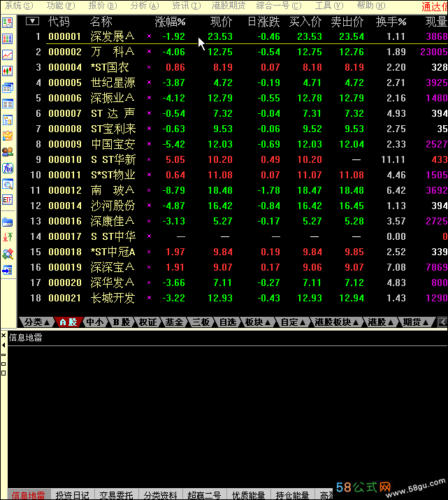Select the stock row 万 科A
The width and height of the screenshot is (448, 500).
pos(233,52)
